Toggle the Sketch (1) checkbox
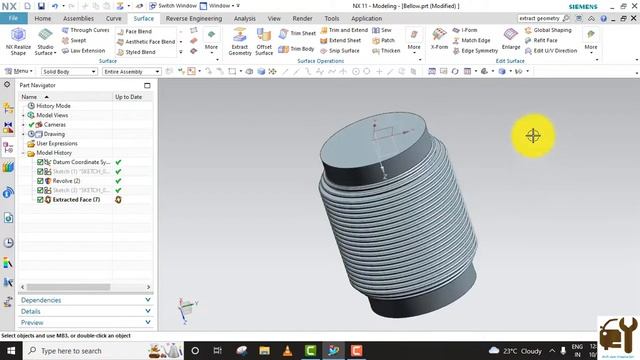 [x=40, y=171]
